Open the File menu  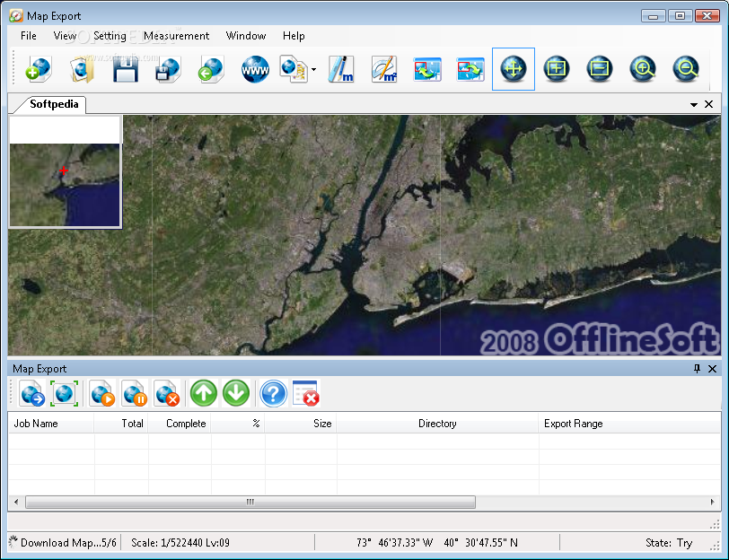click(29, 36)
